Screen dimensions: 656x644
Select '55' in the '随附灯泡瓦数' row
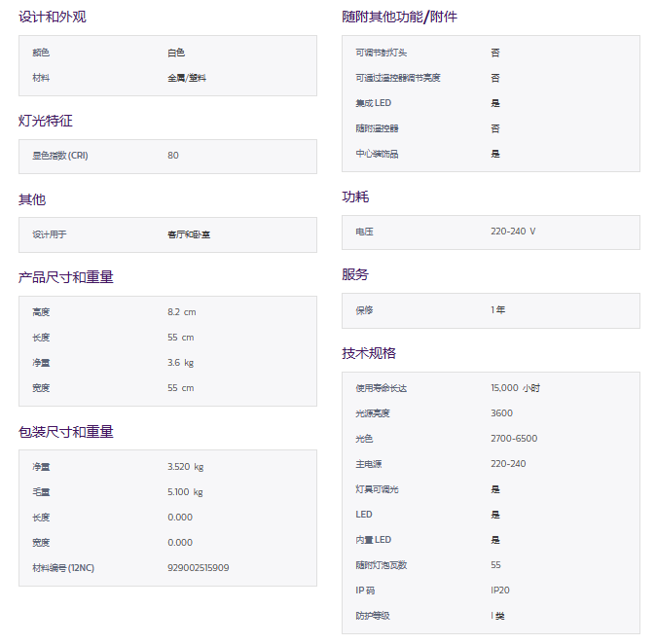pyautogui.click(x=495, y=565)
